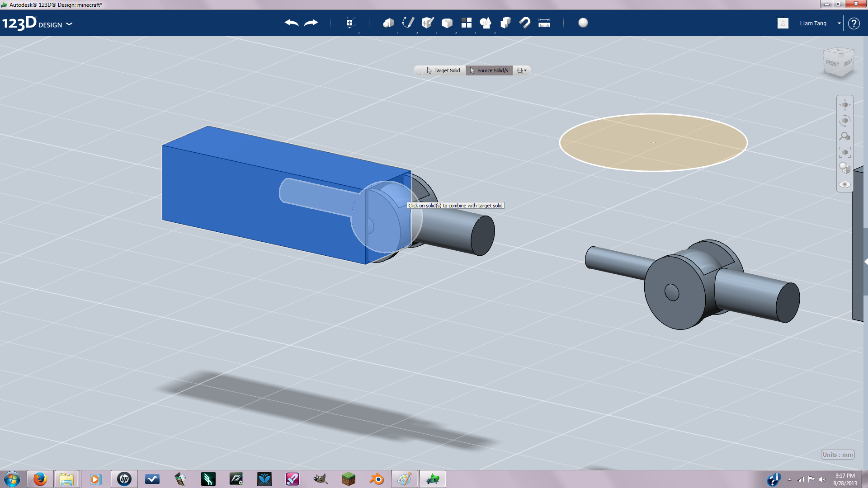Open Minecraft from the taskbar

(348, 479)
